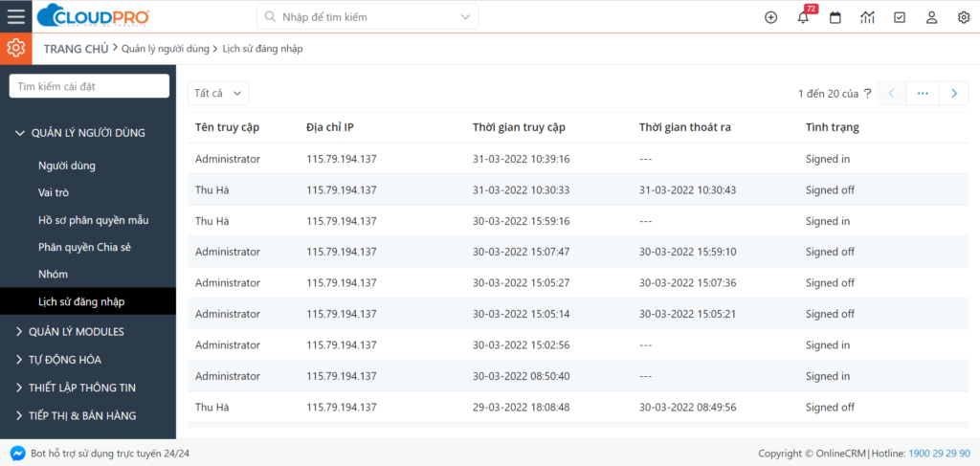The width and height of the screenshot is (980, 466).
Task: Open the user profile icon
Action: tap(931, 17)
